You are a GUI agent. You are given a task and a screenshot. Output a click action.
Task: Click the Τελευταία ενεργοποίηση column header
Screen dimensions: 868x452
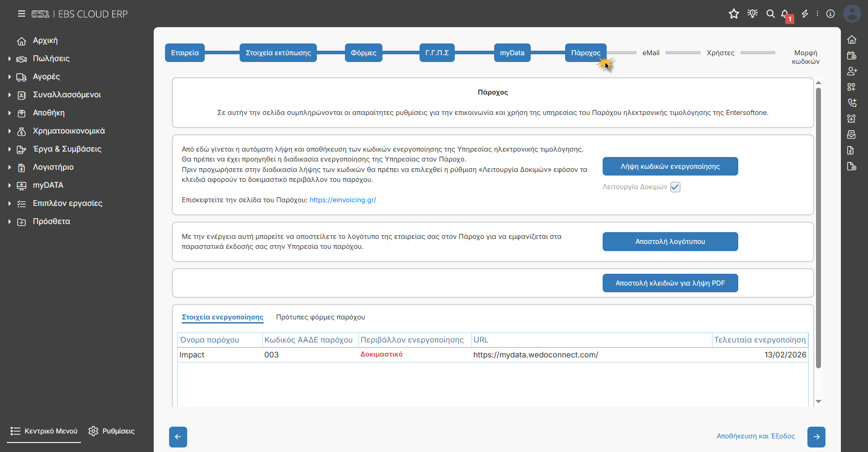760,340
